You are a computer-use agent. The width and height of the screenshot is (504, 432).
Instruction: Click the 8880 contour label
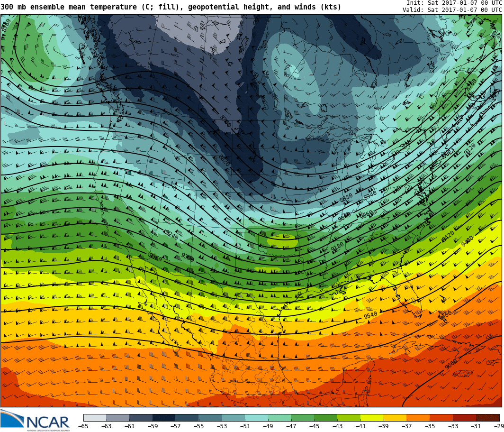click(x=346, y=198)
